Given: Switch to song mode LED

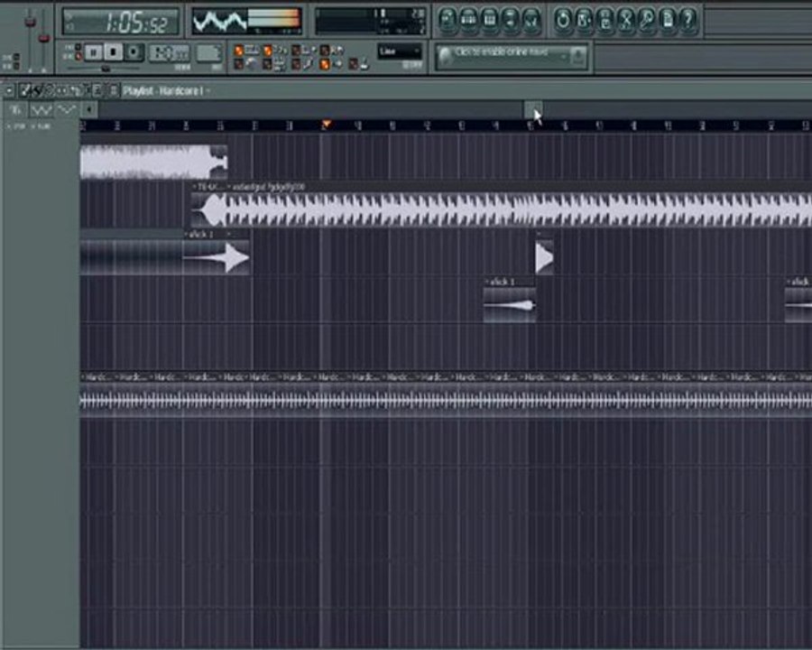Looking at the screenshot, I should click(78, 56).
